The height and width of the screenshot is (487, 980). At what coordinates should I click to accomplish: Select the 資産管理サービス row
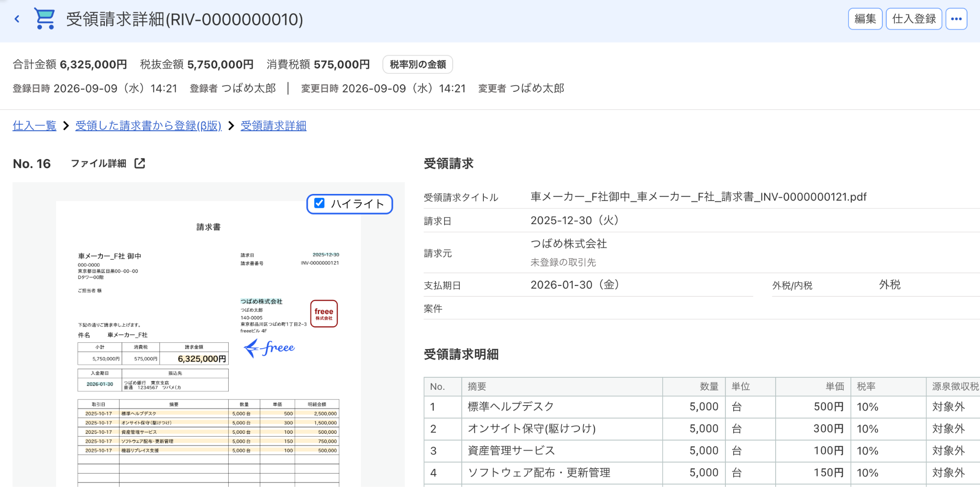[702, 451]
